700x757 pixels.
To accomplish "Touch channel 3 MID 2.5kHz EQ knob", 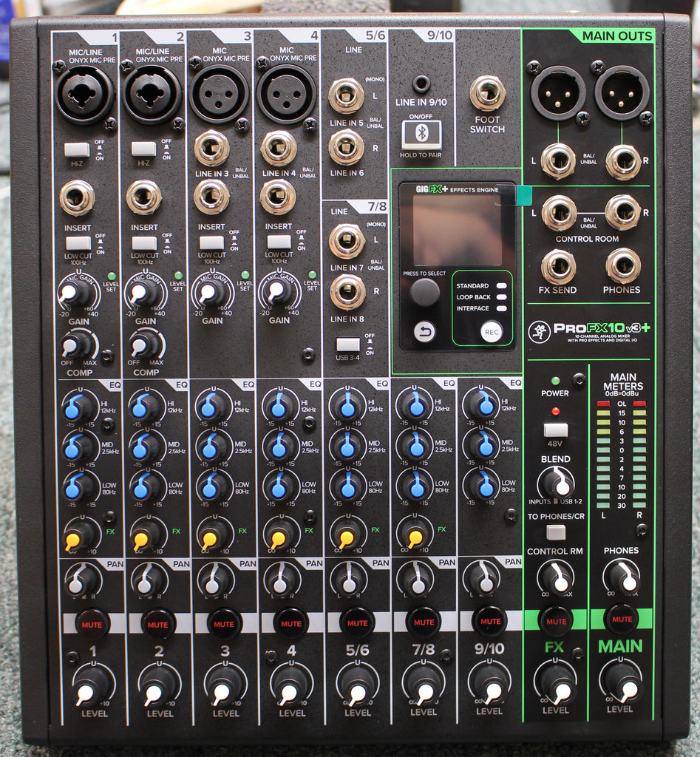I will point(214,447).
